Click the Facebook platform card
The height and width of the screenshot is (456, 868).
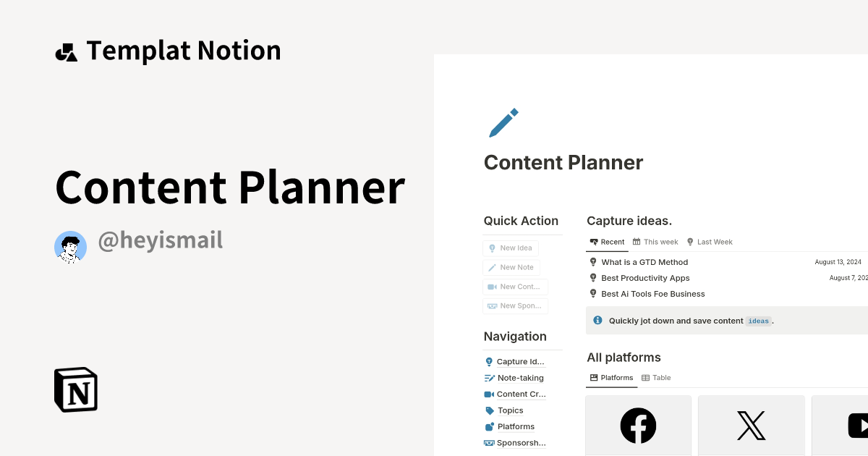point(638,426)
